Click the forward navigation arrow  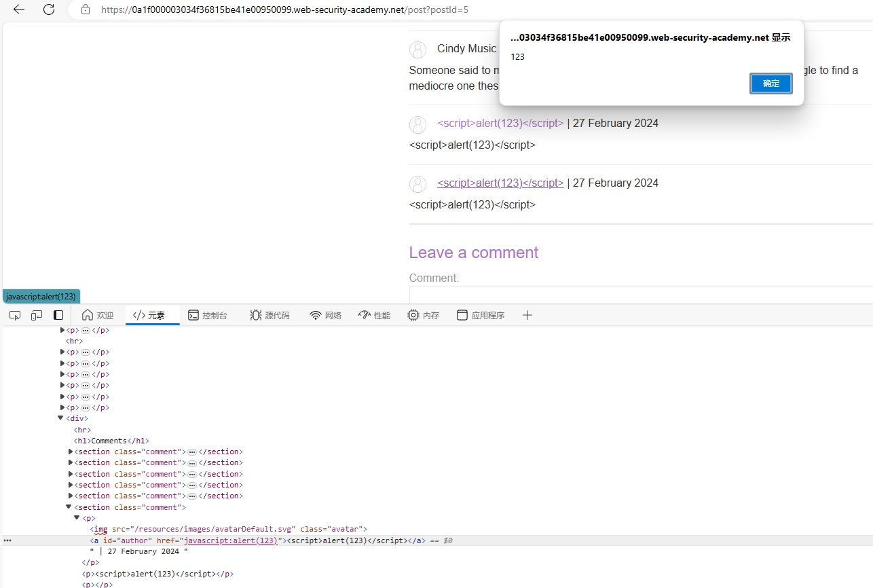[32, 10]
